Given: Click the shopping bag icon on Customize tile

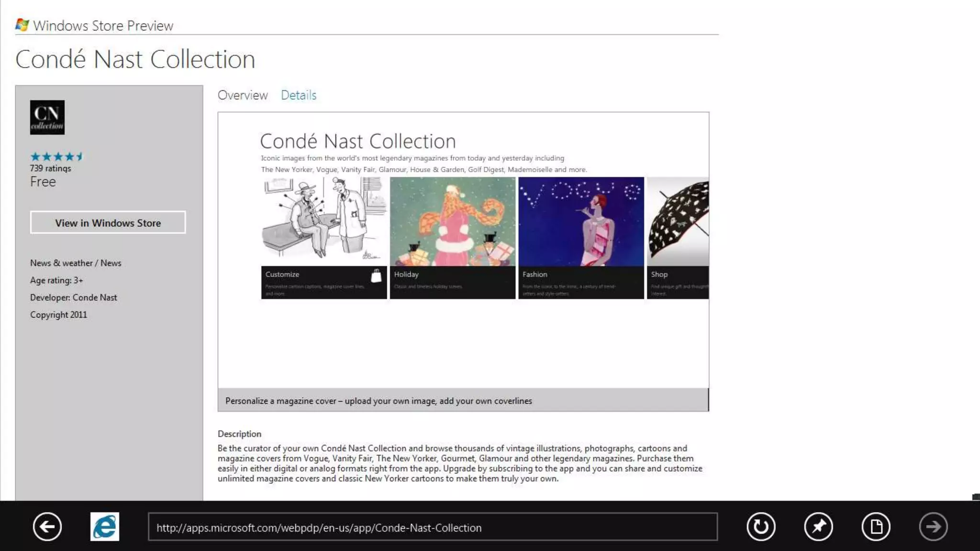Looking at the screenshot, I should click(x=376, y=275).
